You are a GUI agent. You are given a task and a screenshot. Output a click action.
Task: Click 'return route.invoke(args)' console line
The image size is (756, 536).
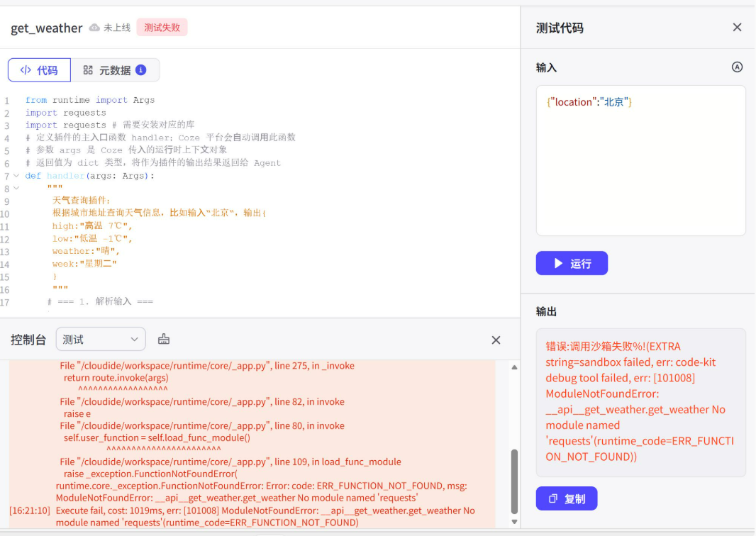pos(116,377)
